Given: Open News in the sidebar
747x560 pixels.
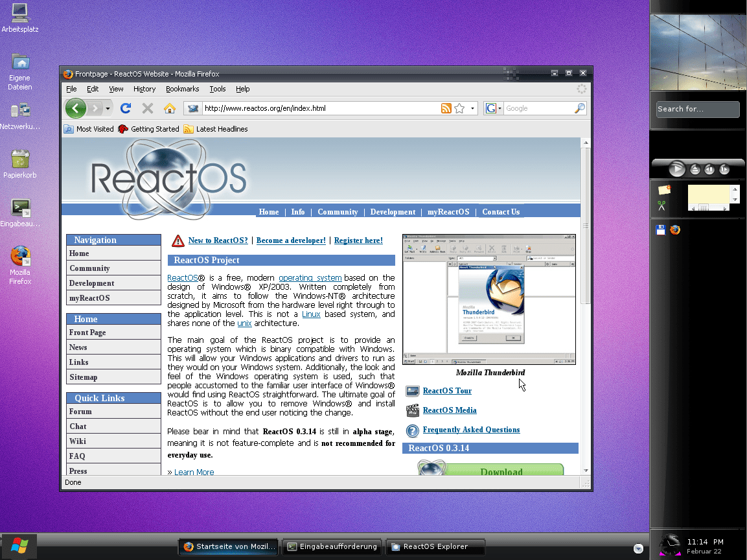Looking at the screenshot, I should point(113,347).
